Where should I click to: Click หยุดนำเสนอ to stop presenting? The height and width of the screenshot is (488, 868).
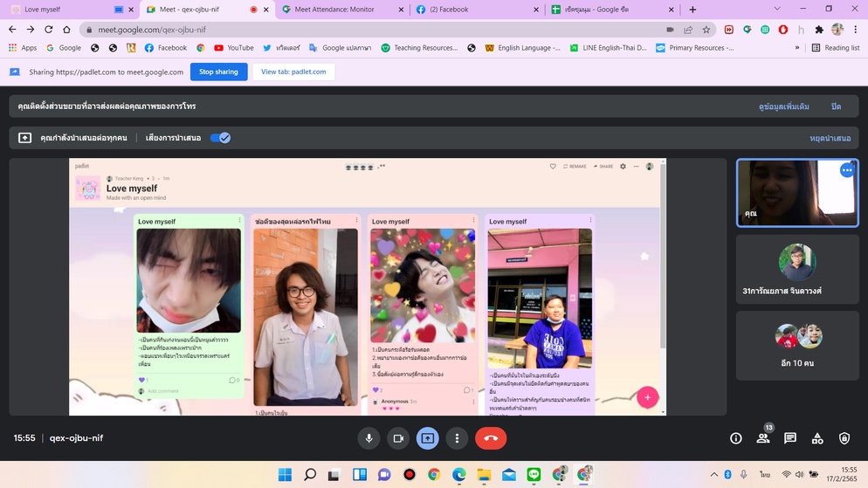830,138
